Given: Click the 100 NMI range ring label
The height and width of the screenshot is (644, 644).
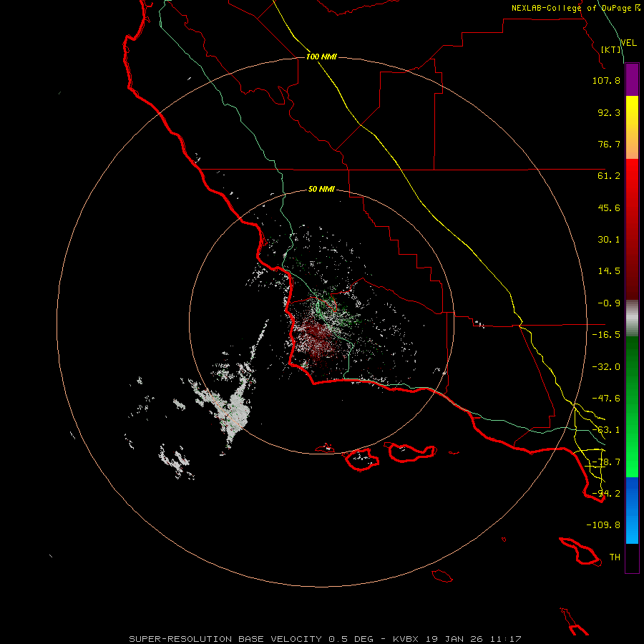Looking at the screenshot, I should [x=321, y=57].
